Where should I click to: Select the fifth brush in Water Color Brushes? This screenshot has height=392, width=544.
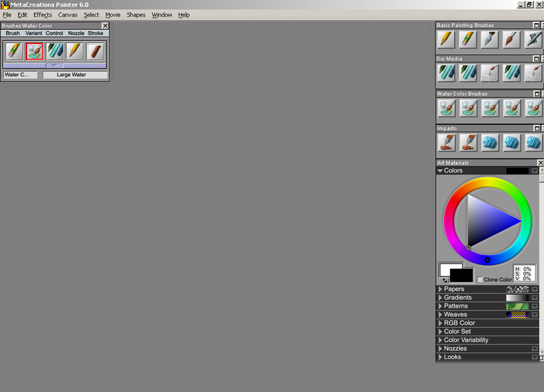click(x=533, y=108)
